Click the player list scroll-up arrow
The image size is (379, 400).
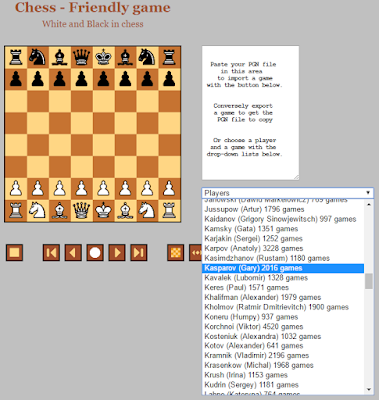pyautogui.click(x=369, y=204)
